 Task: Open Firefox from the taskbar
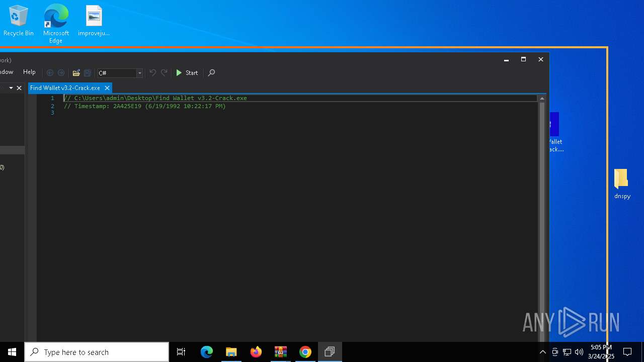pos(256,352)
